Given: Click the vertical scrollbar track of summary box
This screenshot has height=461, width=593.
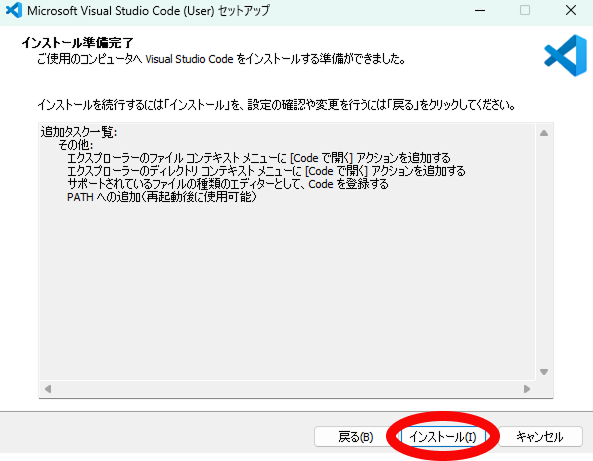Looking at the screenshot, I should tap(544, 252).
